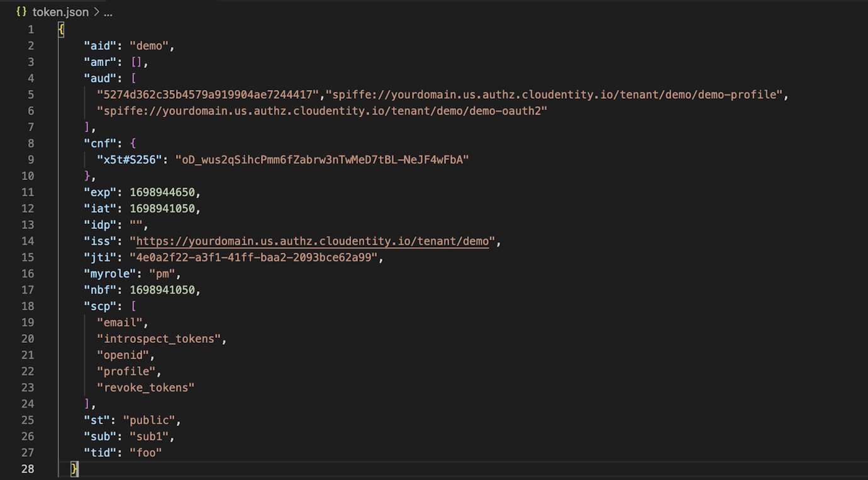Click the closing brace on line 28
Image resolution: width=868 pixels, height=480 pixels.
74,469
